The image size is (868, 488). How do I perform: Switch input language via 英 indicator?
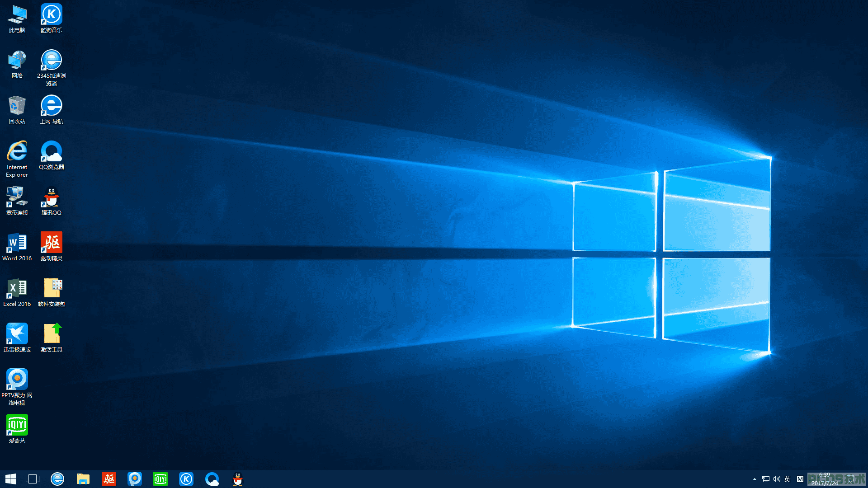click(x=788, y=479)
